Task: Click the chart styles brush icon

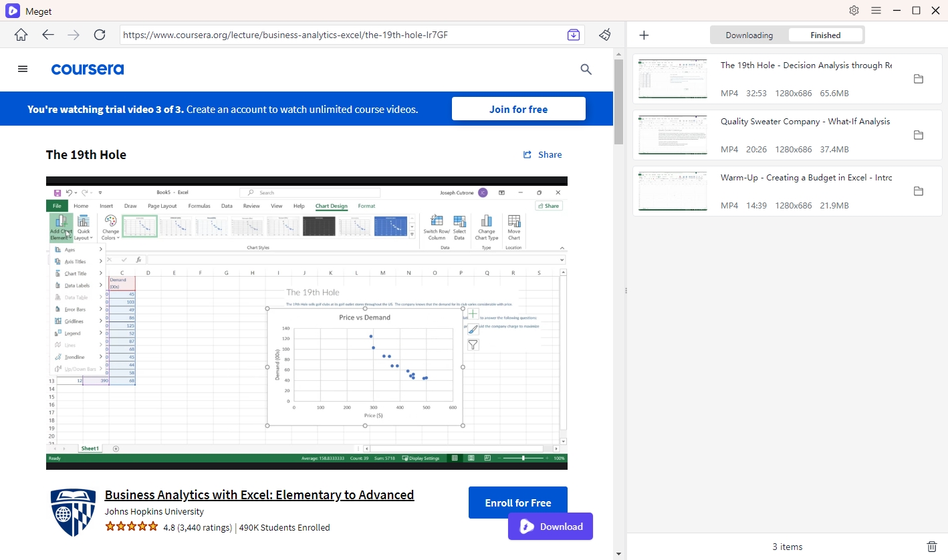Action: pyautogui.click(x=473, y=329)
